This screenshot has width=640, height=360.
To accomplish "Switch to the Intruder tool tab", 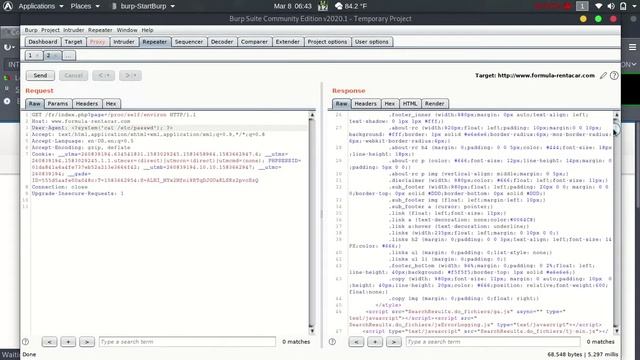I will click(124, 42).
